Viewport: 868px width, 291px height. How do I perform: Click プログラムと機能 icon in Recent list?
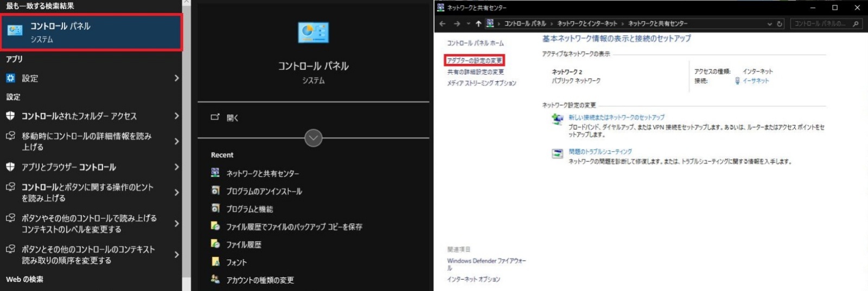[215, 209]
